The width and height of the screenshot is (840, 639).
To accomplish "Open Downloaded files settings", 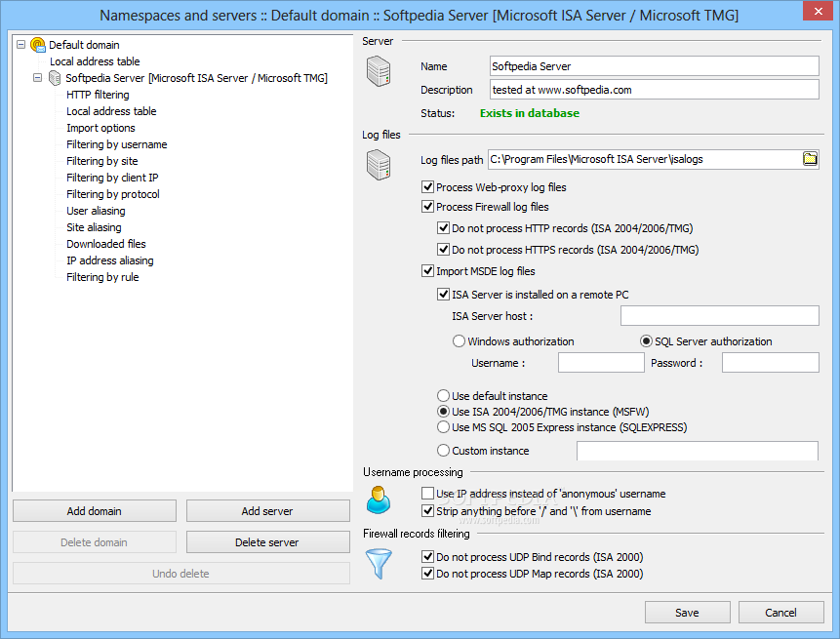I will point(106,244).
